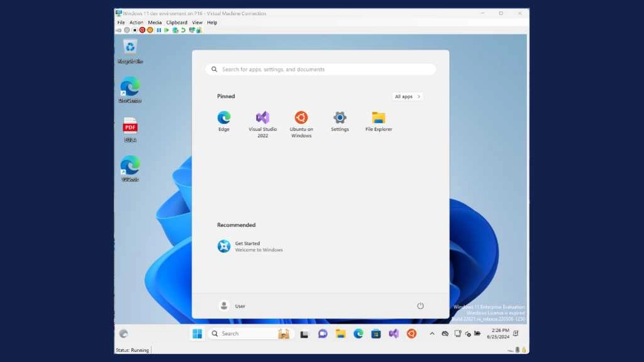Expand hidden icons in the system tray
Screen dimensions: 644x362
(x=431, y=334)
